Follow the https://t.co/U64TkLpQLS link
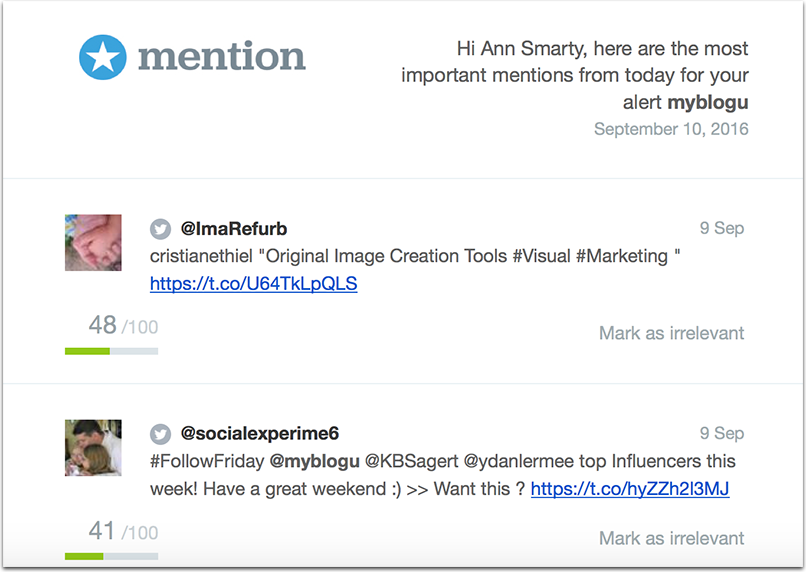This screenshot has width=806, height=572. point(253,284)
